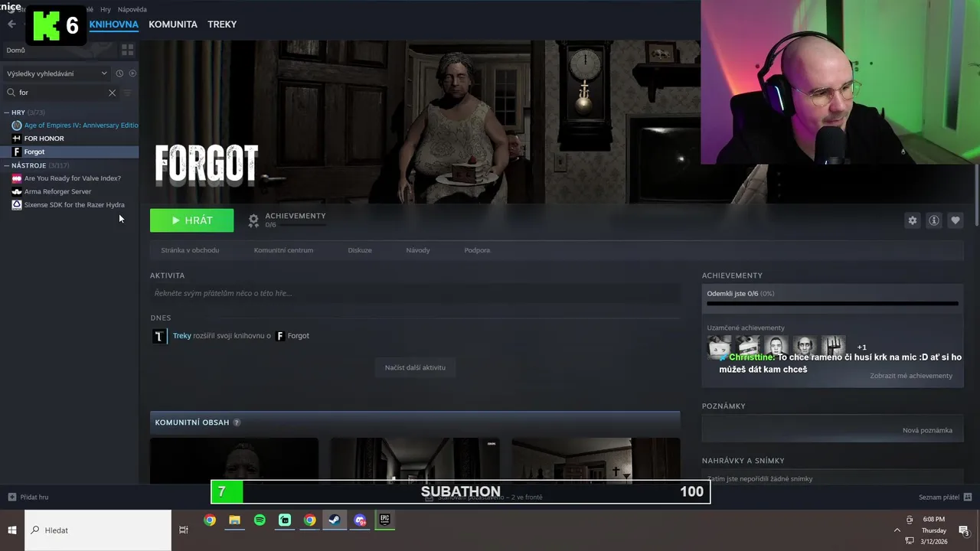Collapse the NÁSTROJE category
Viewport: 980px width, 551px height.
point(7,165)
